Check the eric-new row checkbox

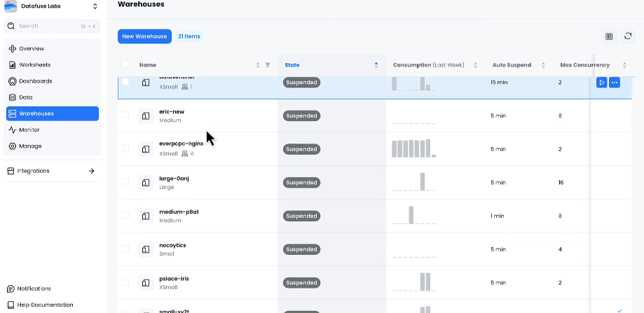click(125, 116)
